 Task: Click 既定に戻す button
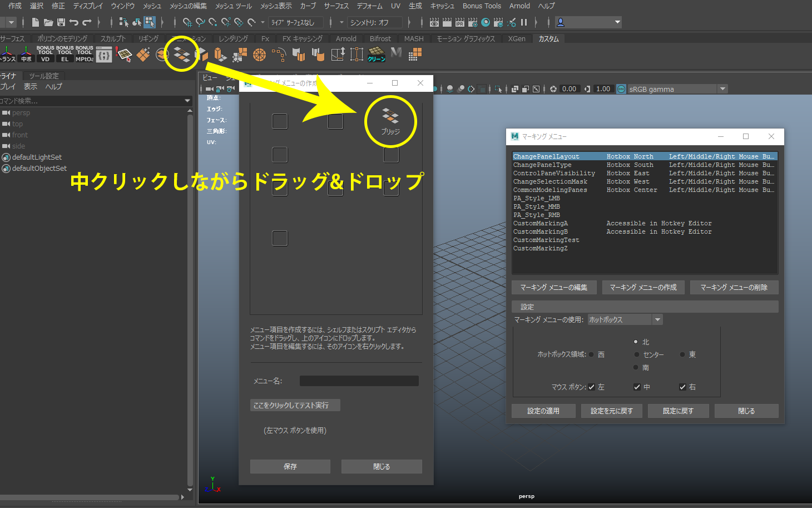click(679, 411)
